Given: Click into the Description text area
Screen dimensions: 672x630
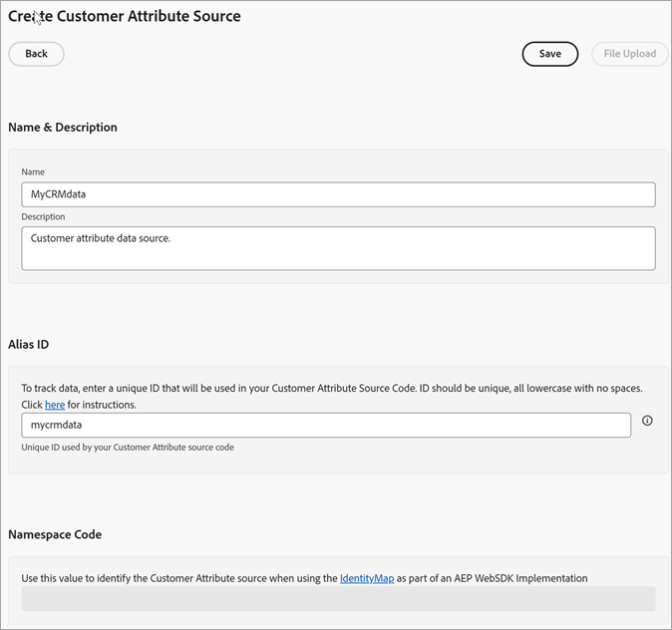Looking at the screenshot, I should (338, 248).
